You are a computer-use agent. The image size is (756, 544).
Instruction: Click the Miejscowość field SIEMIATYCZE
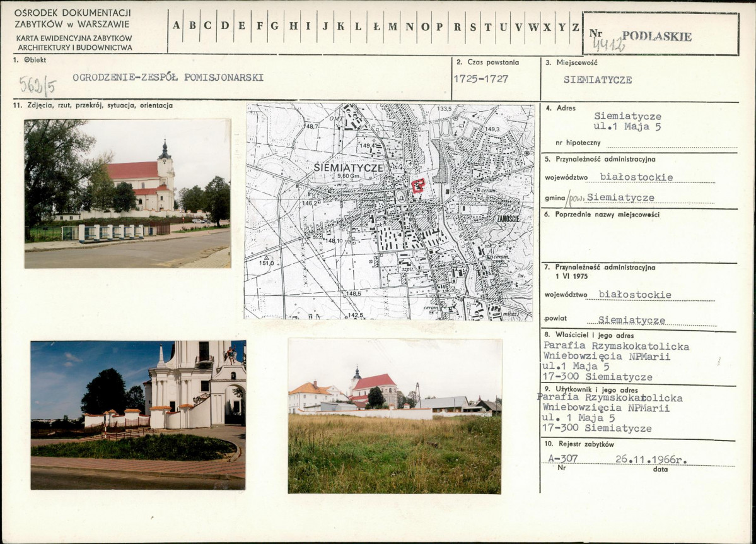[598, 80]
